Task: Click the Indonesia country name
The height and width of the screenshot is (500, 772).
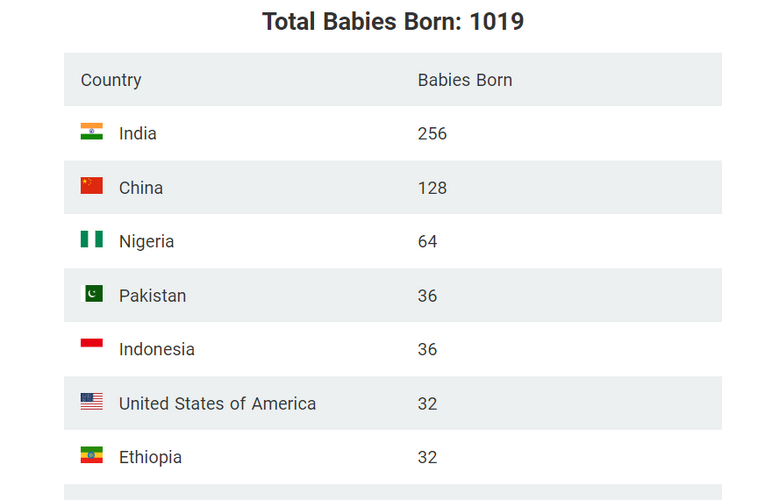Action: click(157, 349)
